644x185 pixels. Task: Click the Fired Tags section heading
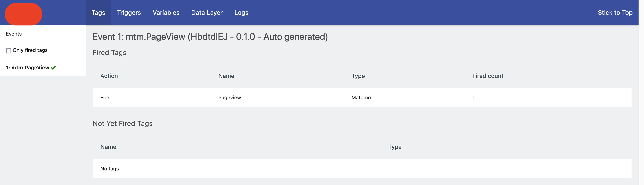pyautogui.click(x=110, y=53)
